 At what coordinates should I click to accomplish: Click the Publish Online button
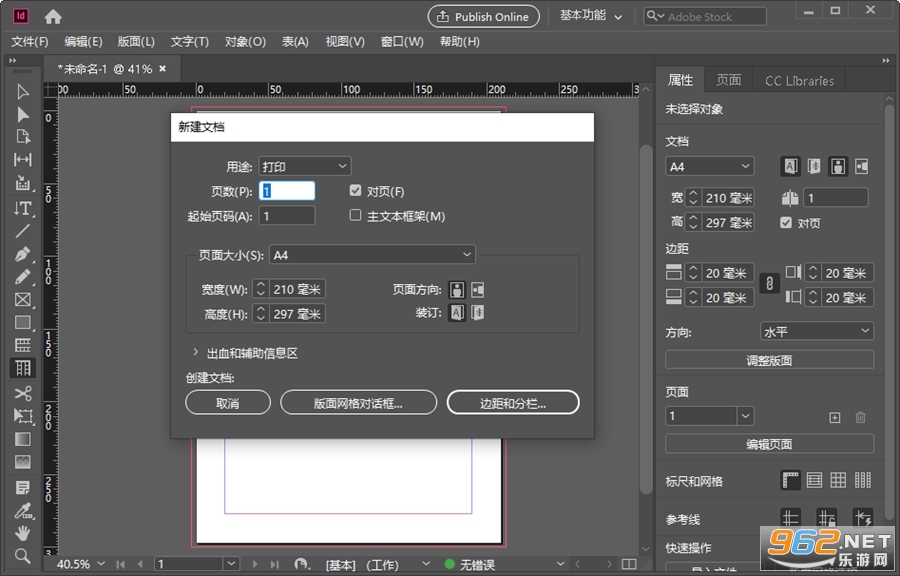483,17
